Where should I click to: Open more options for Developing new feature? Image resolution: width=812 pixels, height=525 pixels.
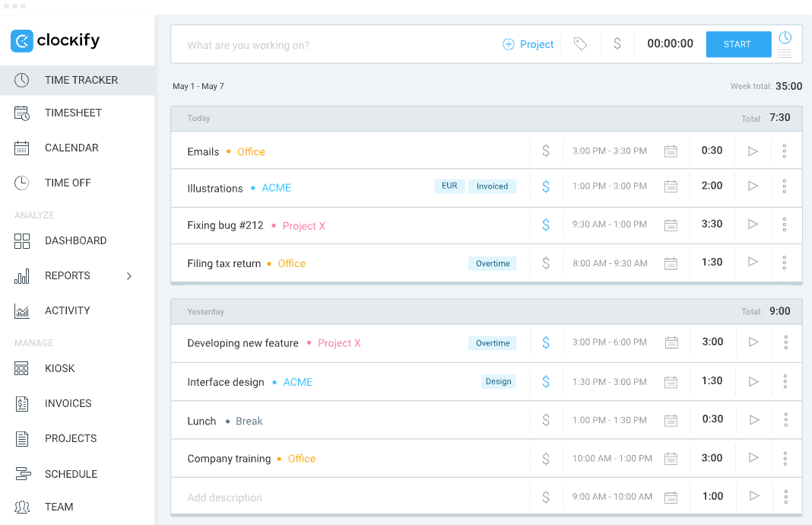point(785,342)
